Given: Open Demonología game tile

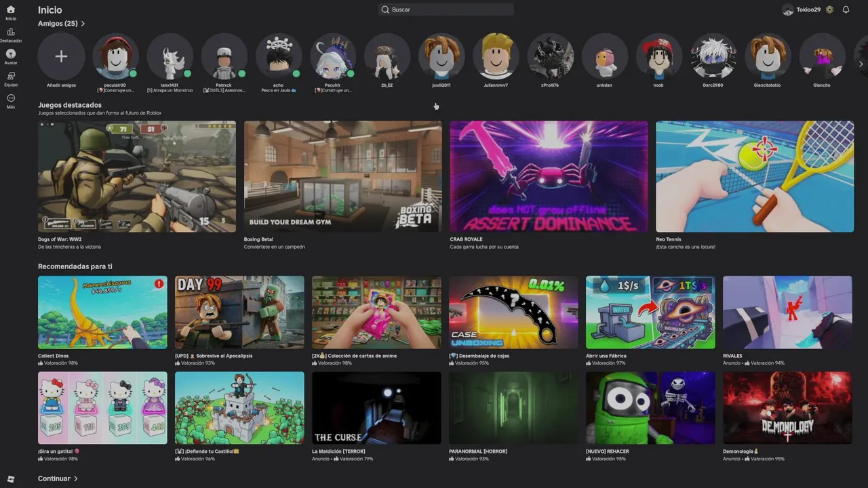Looking at the screenshot, I should click(787, 408).
